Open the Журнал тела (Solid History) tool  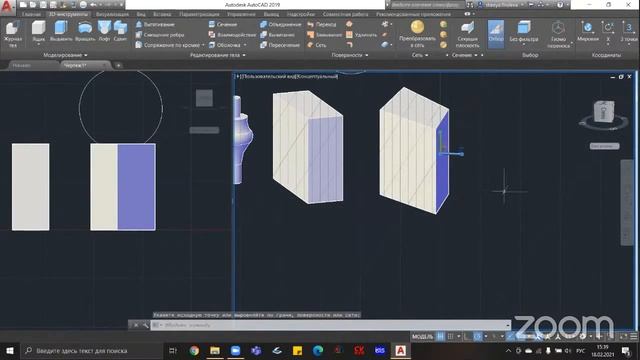click(13, 33)
